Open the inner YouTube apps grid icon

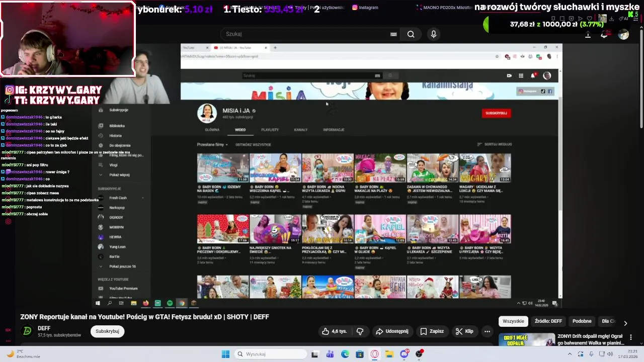(521, 75)
